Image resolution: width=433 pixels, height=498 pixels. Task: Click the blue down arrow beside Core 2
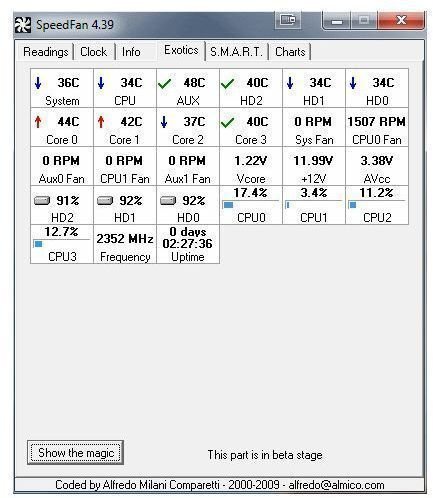(x=164, y=122)
